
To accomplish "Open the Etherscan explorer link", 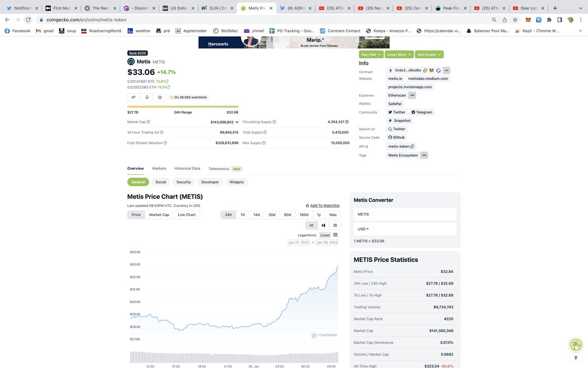I will click(x=397, y=95).
